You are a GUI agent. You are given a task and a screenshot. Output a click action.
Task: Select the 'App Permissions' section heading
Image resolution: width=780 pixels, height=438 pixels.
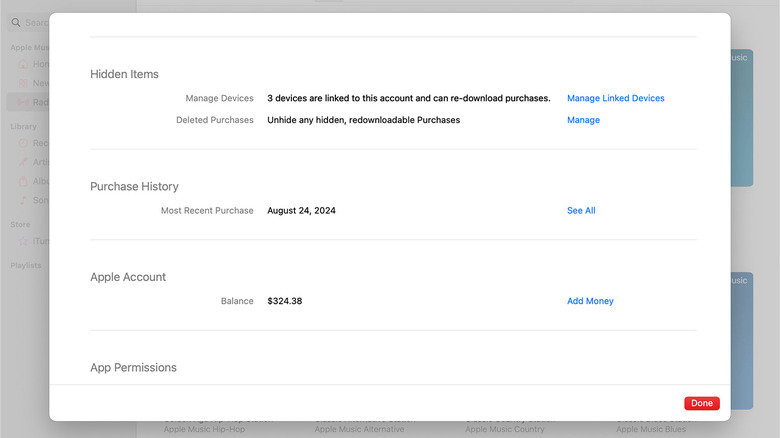(133, 368)
